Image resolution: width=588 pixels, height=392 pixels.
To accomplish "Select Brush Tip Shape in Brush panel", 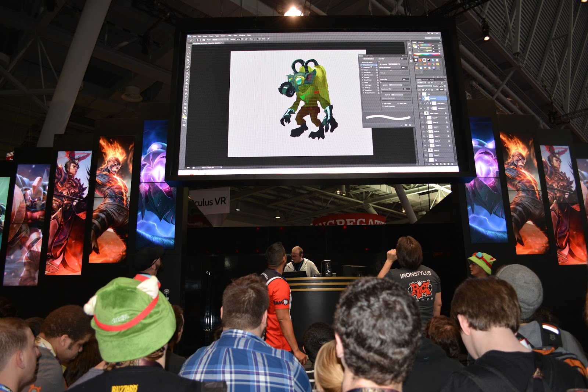I will pyautogui.click(x=367, y=63).
